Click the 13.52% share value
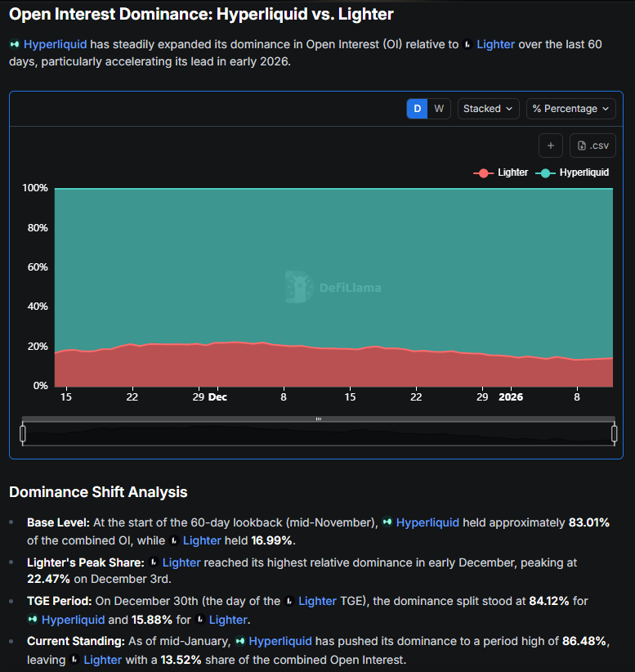This screenshot has height=672, width=635. click(181, 660)
